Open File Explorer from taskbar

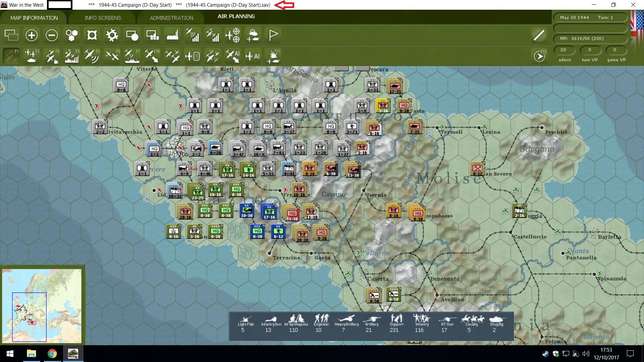point(31,354)
